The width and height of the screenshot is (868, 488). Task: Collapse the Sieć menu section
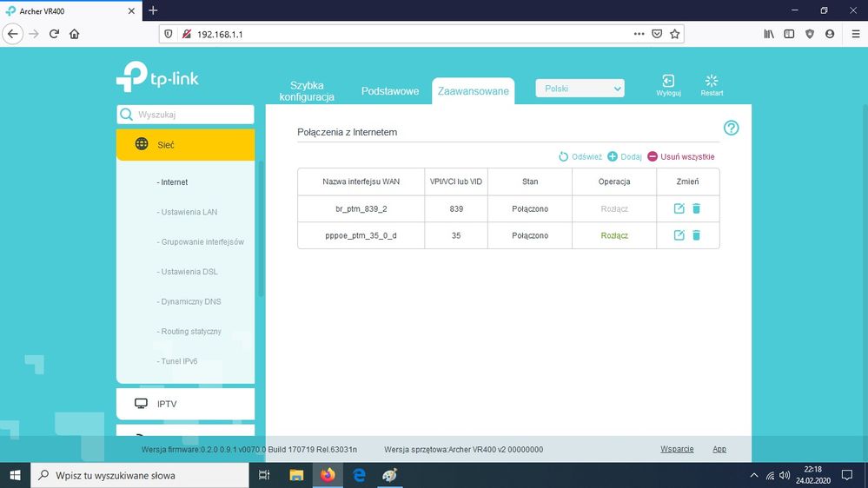[x=185, y=145]
